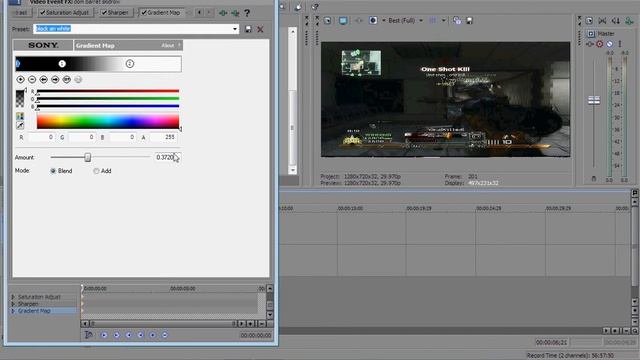Select Sharpen in the keyframe list
The width and height of the screenshot is (640, 360).
click(28, 304)
